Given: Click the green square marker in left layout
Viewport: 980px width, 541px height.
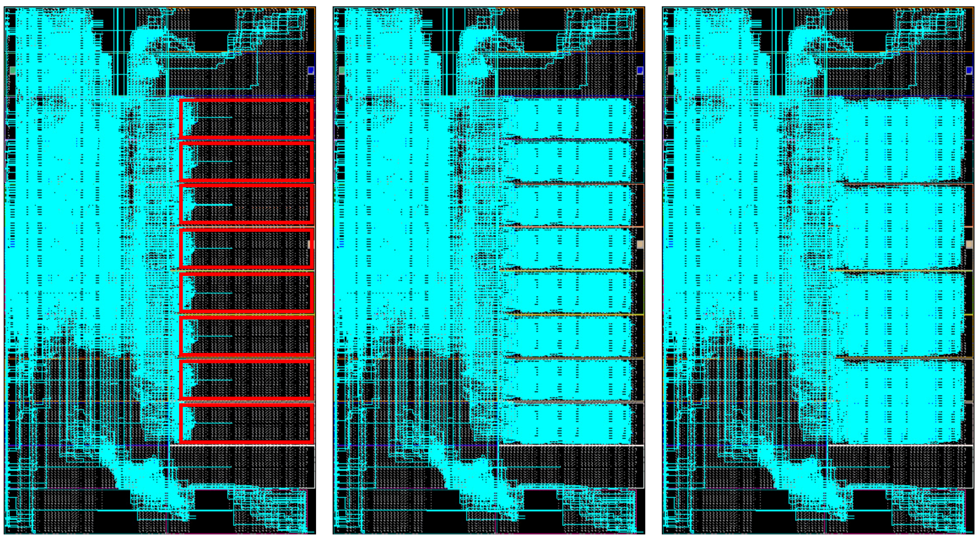Looking at the screenshot, I should point(13,70).
